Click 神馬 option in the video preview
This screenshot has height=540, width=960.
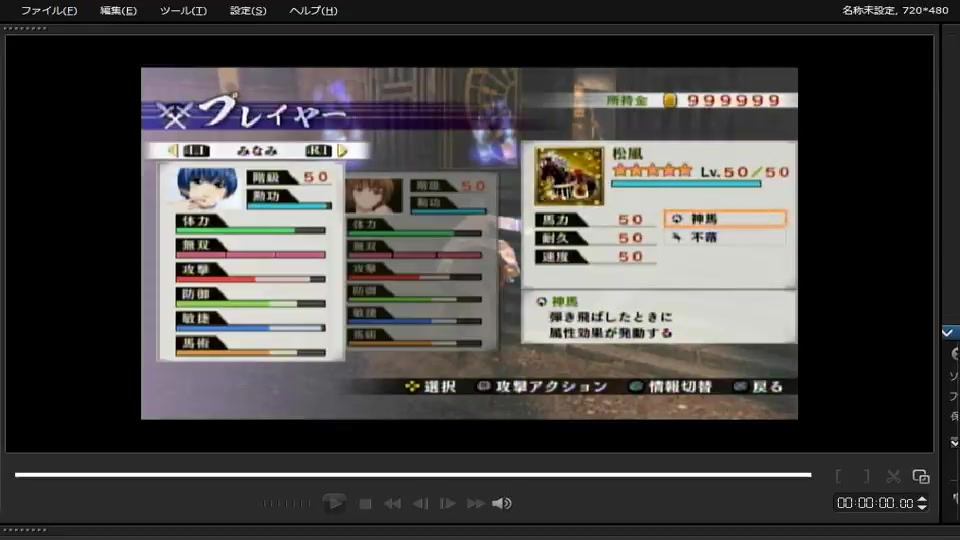725,219
